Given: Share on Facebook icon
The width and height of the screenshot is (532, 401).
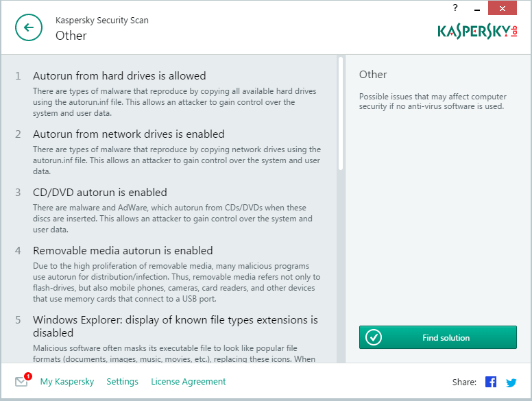Looking at the screenshot, I should pyautogui.click(x=491, y=382).
